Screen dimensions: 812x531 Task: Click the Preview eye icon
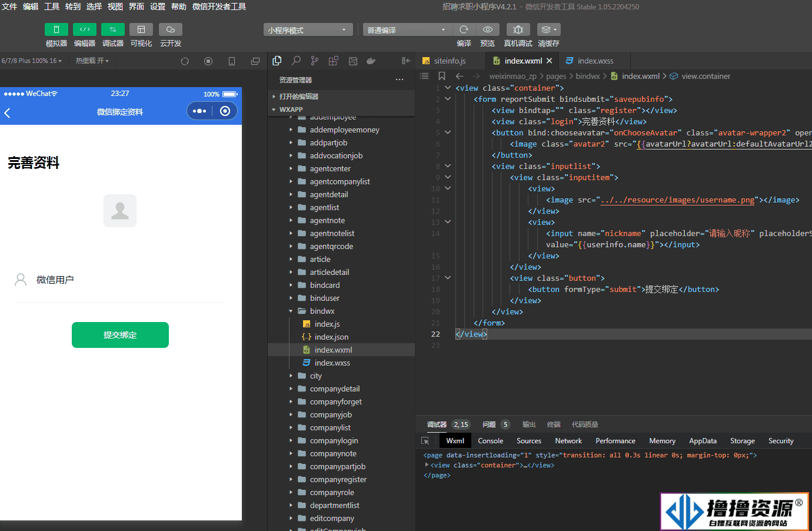488,29
